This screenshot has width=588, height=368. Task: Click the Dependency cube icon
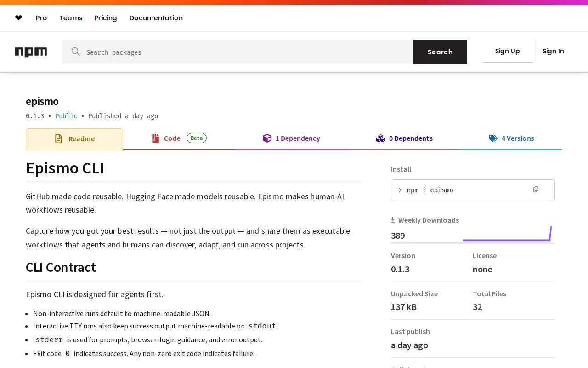click(x=267, y=138)
